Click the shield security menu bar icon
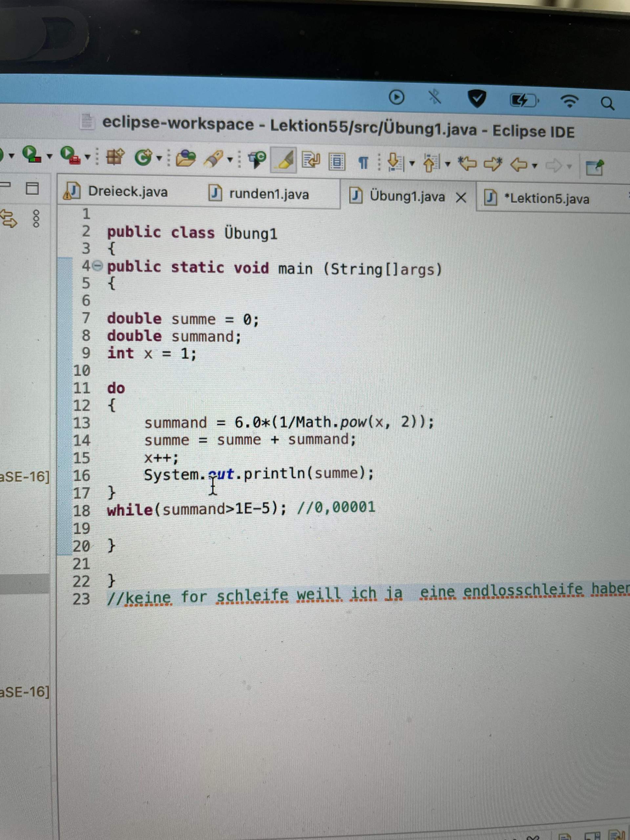Screen dimensions: 630x840 click(x=476, y=99)
